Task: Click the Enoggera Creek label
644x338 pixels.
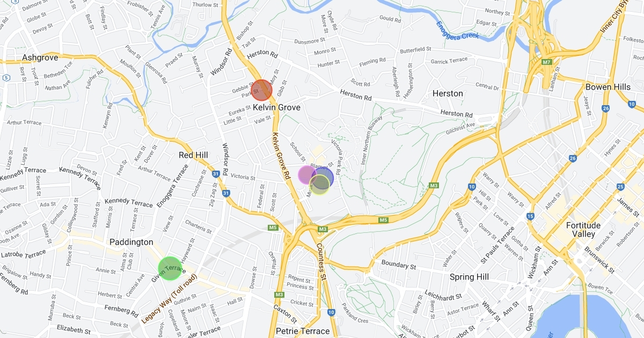Action: tap(456, 31)
